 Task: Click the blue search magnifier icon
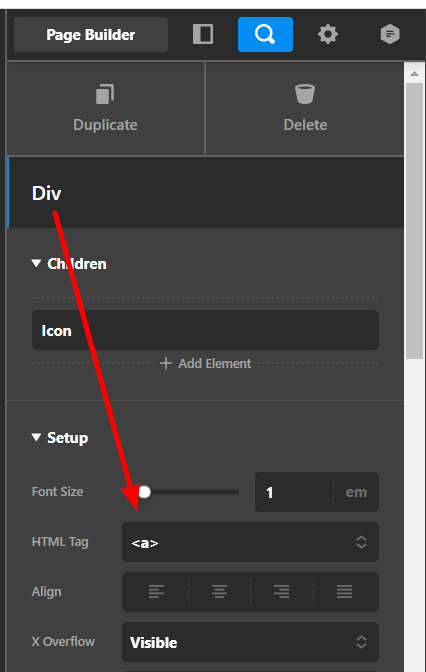pyautogui.click(x=265, y=34)
